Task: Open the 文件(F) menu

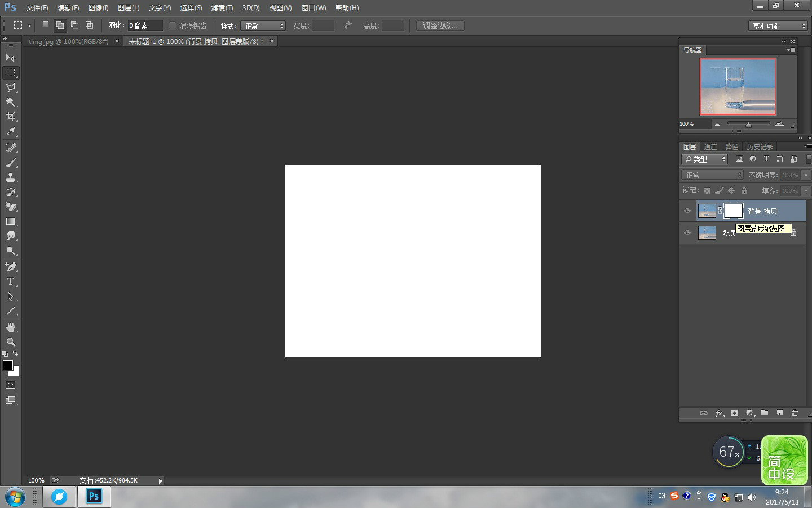Action: coord(37,8)
